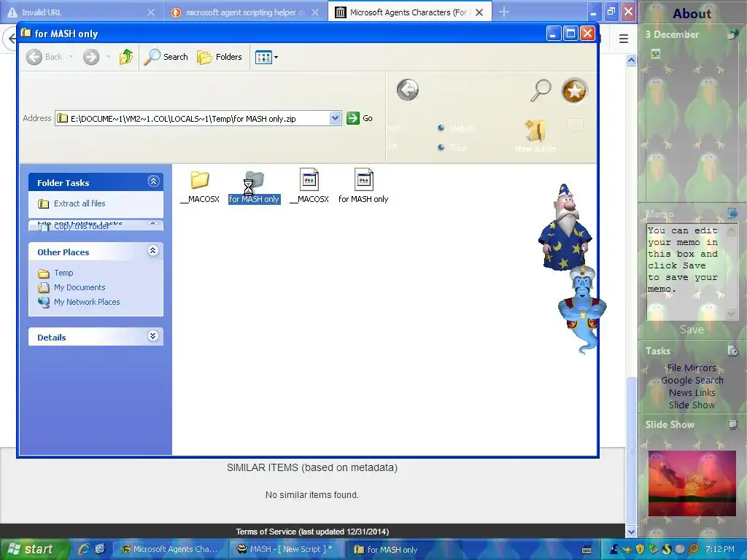
Task: Expand the Address bar dropdown arrow
Action: (336, 118)
